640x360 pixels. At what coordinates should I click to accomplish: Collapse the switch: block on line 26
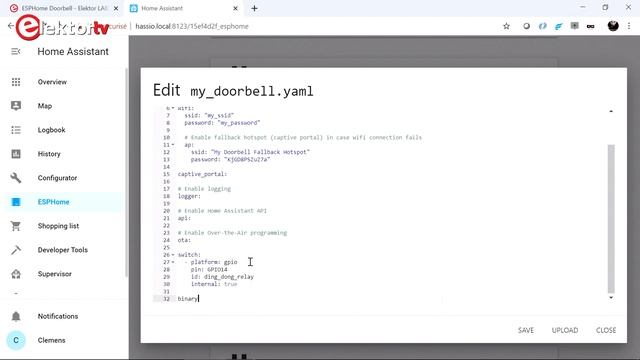(173, 255)
